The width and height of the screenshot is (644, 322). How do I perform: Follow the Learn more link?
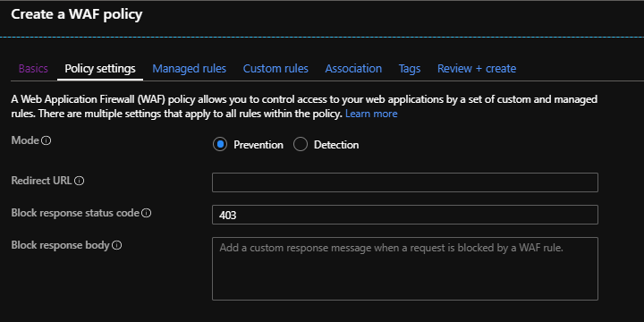[371, 114]
